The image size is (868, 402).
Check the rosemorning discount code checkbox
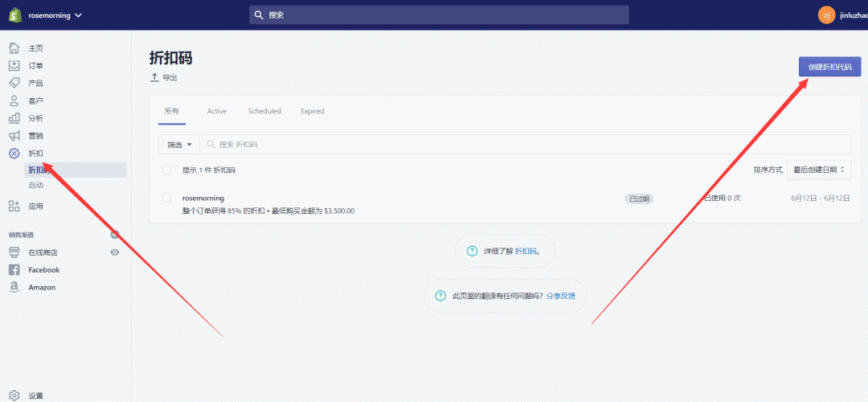(167, 198)
